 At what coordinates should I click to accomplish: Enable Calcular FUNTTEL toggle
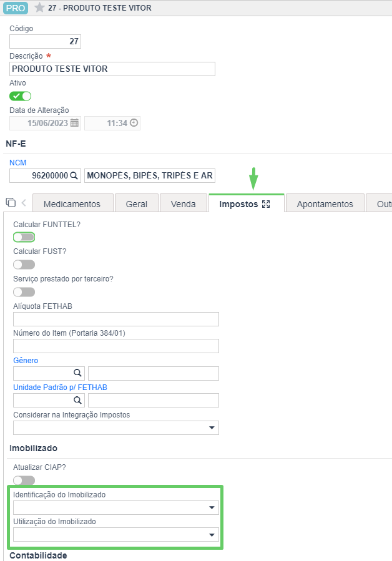[24, 237]
